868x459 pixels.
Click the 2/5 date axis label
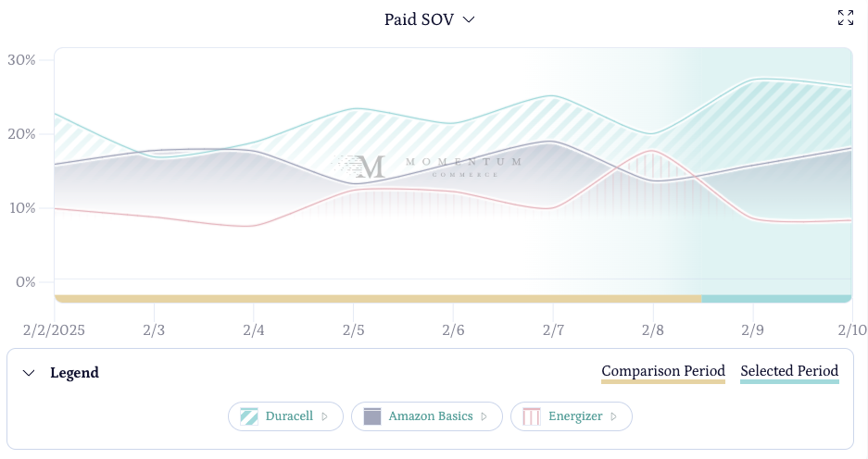point(354,329)
